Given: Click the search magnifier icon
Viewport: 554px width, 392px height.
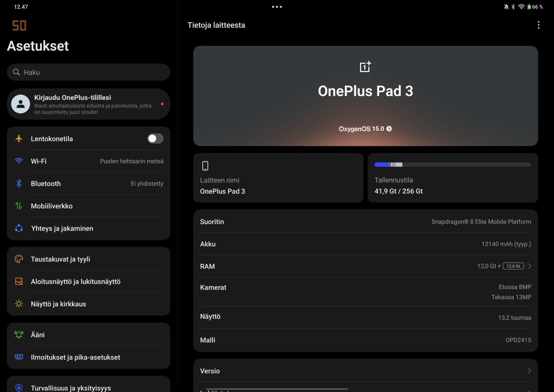Looking at the screenshot, I should coord(16,72).
